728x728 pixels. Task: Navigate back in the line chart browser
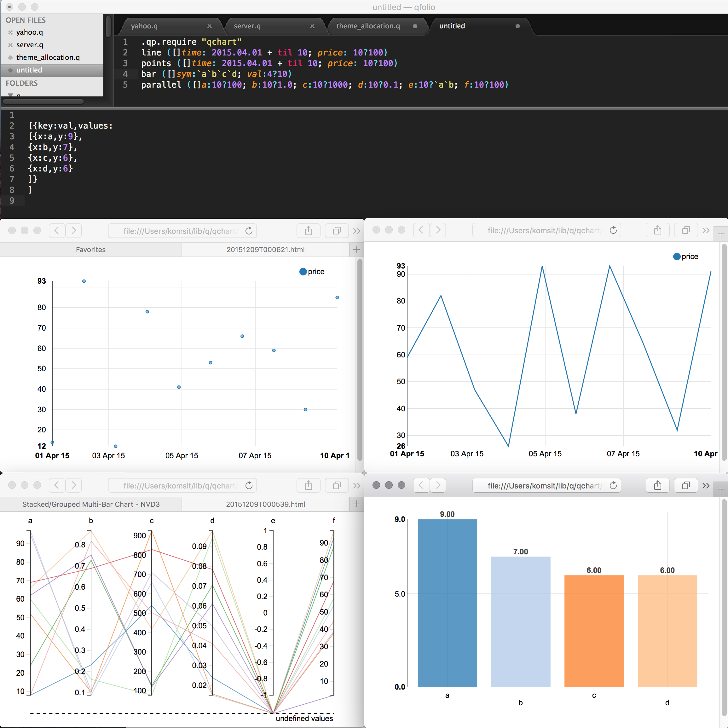(x=421, y=230)
